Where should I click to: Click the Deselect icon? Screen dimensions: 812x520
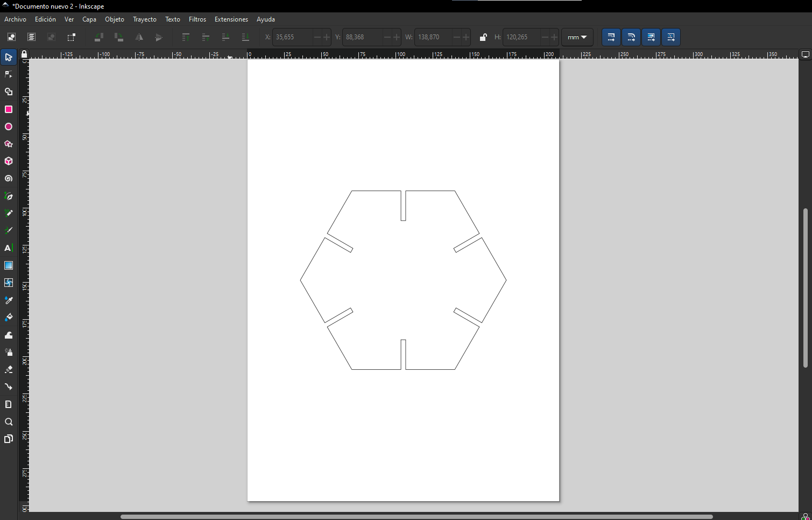pyautogui.click(x=51, y=37)
